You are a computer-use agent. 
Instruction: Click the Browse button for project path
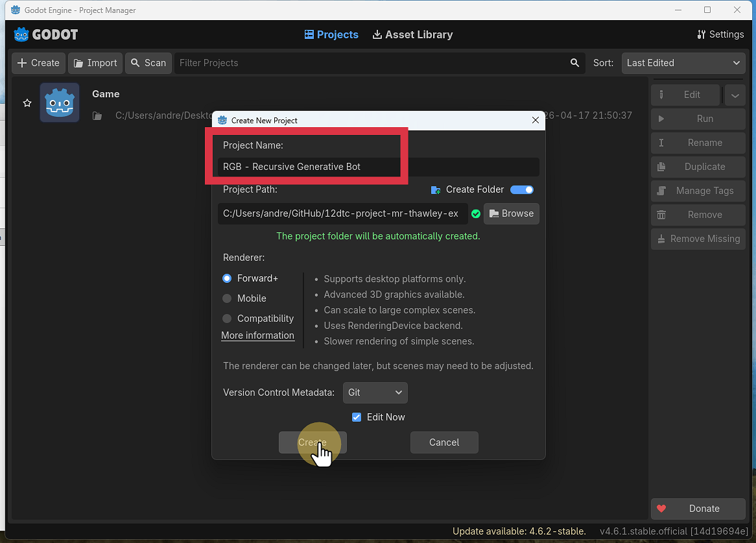click(512, 213)
